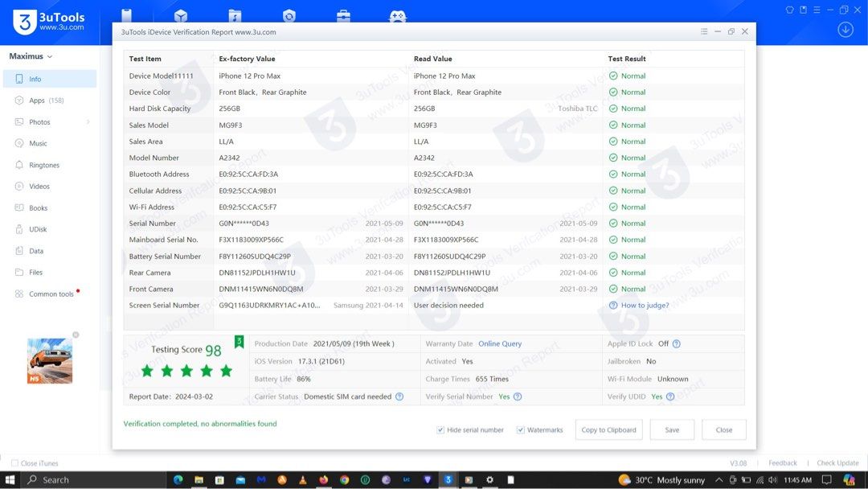This screenshot has height=489, width=868.
Task: Click the 3uTools logo
Action: tap(49, 23)
